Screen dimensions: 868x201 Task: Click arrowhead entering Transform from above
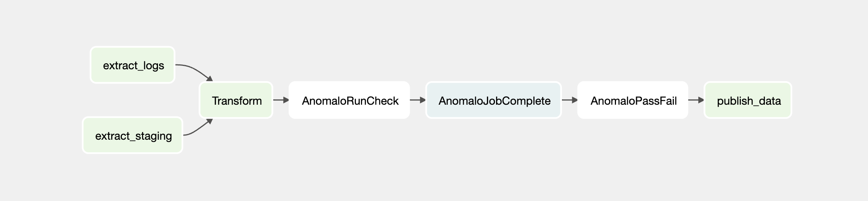pyautogui.click(x=209, y=78)
